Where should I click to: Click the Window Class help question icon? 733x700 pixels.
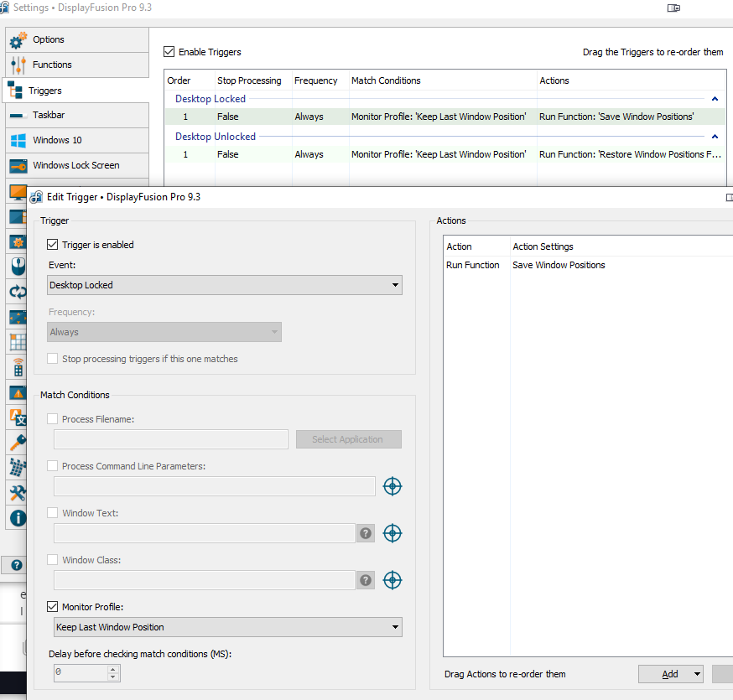366,580
